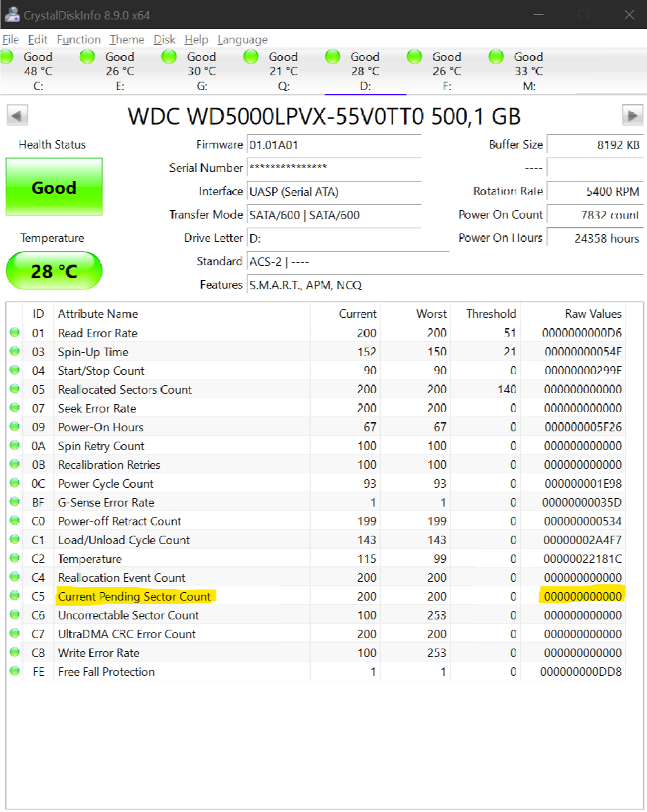Open the Disk menu

164,40
